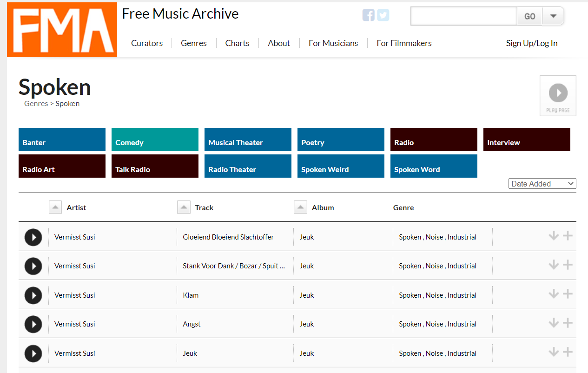Play the track Jeuk

[x=33, y=353]
